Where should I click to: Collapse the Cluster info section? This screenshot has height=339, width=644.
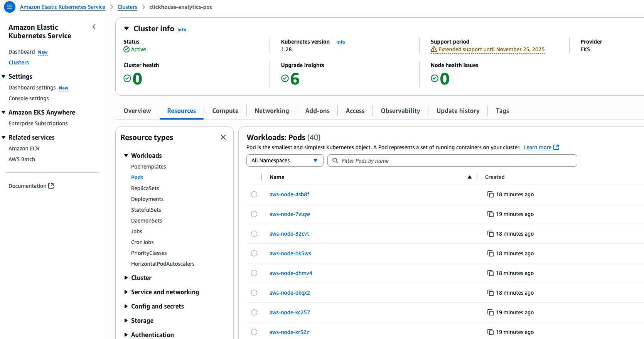126,29
